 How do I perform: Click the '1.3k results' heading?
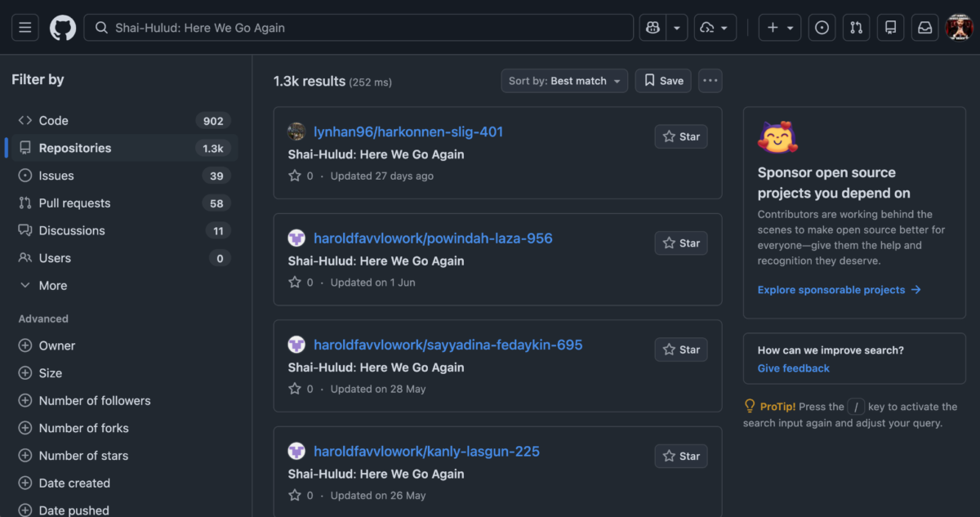310,81
